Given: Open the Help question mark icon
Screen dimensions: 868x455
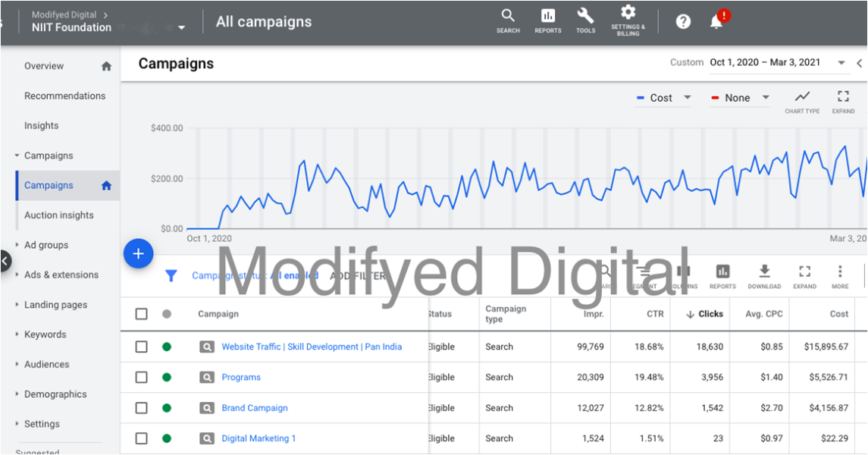Looking at the screenshot, I should pos(683,21).
